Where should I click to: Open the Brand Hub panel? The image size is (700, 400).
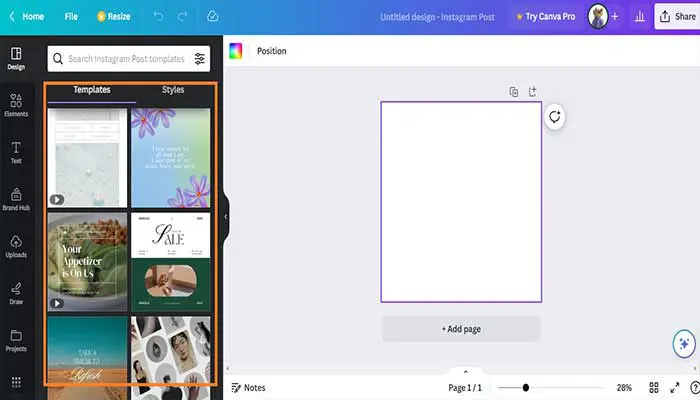[x=16, y=198]
